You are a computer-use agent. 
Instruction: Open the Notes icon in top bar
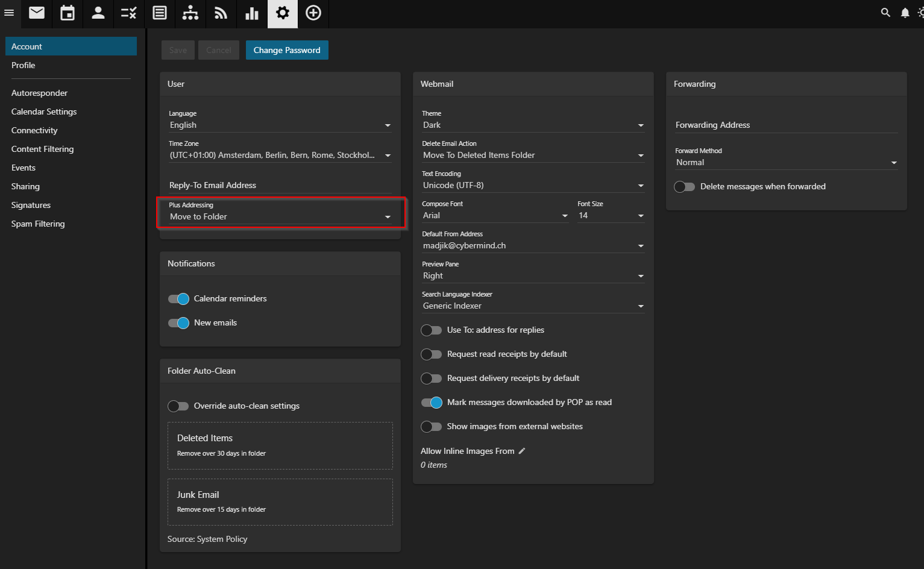160,13
